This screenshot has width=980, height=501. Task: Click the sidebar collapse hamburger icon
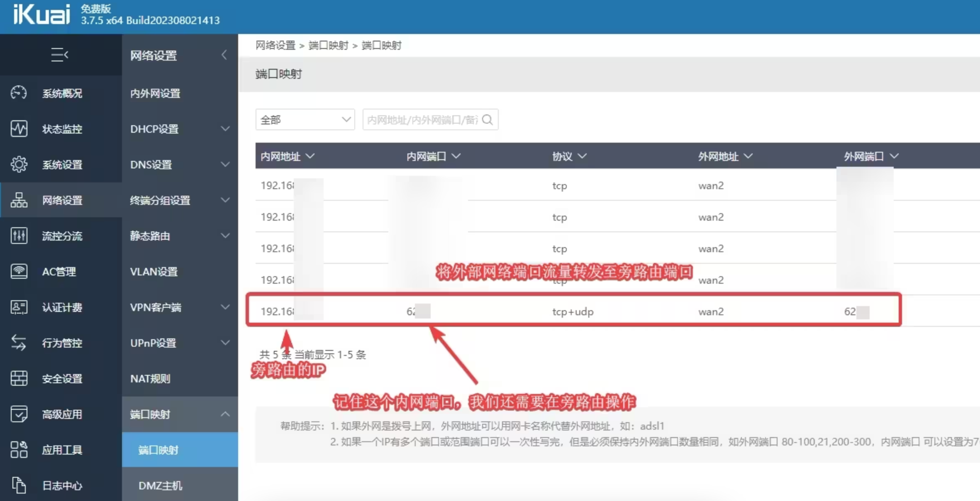(60, 55)
